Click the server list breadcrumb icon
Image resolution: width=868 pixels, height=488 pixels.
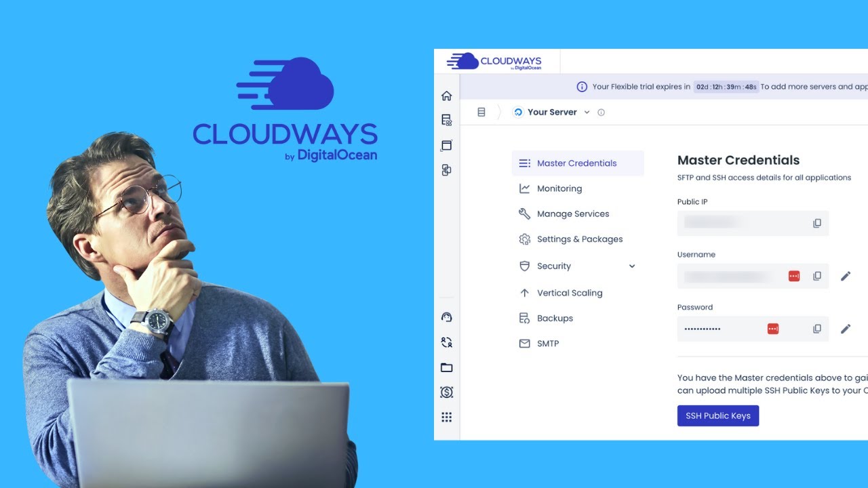481,112
